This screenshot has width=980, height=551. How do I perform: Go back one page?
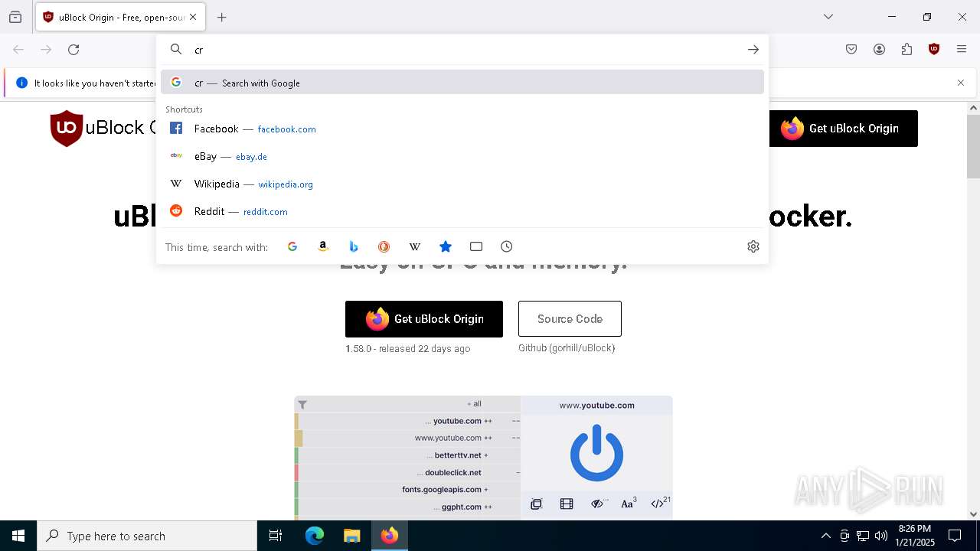click(x=18, y=50)
